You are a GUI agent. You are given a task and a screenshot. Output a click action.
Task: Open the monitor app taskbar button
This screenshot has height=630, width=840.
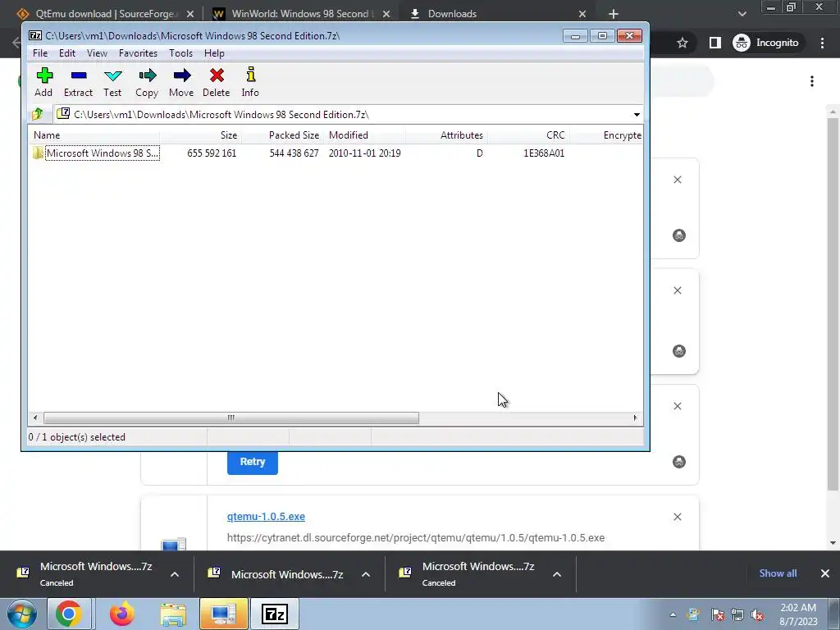click(223, 614)
